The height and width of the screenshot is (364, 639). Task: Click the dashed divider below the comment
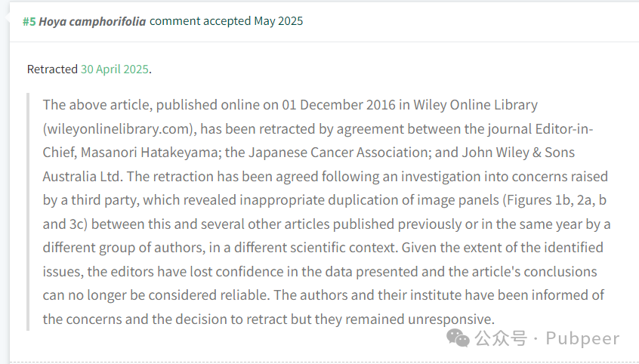pyautogui.click(x=324, y=362)
